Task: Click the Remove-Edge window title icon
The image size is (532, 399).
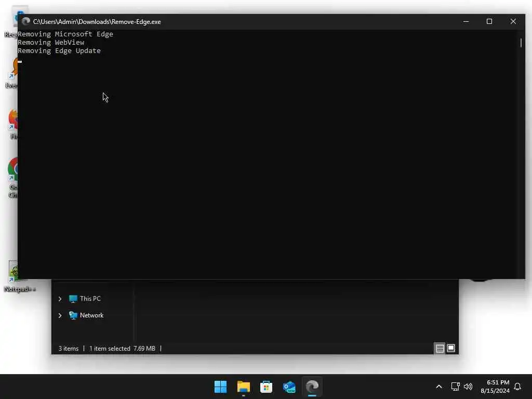Action: coord(26,21)
